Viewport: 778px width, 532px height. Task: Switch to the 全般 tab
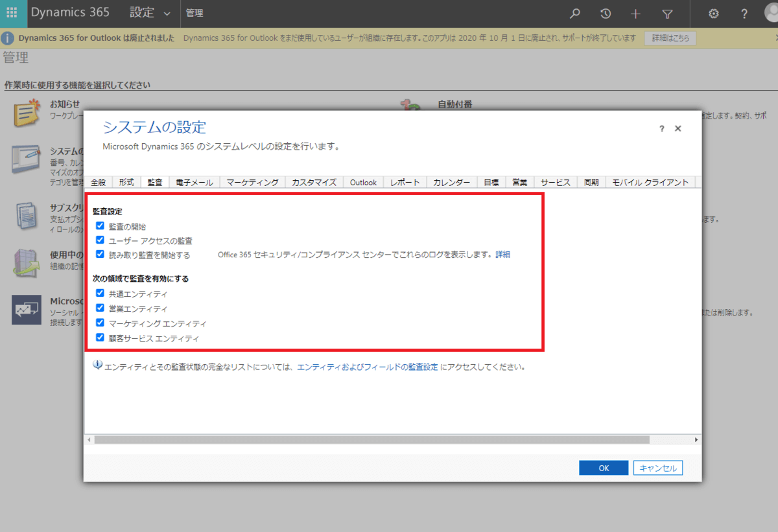[98, 182]
